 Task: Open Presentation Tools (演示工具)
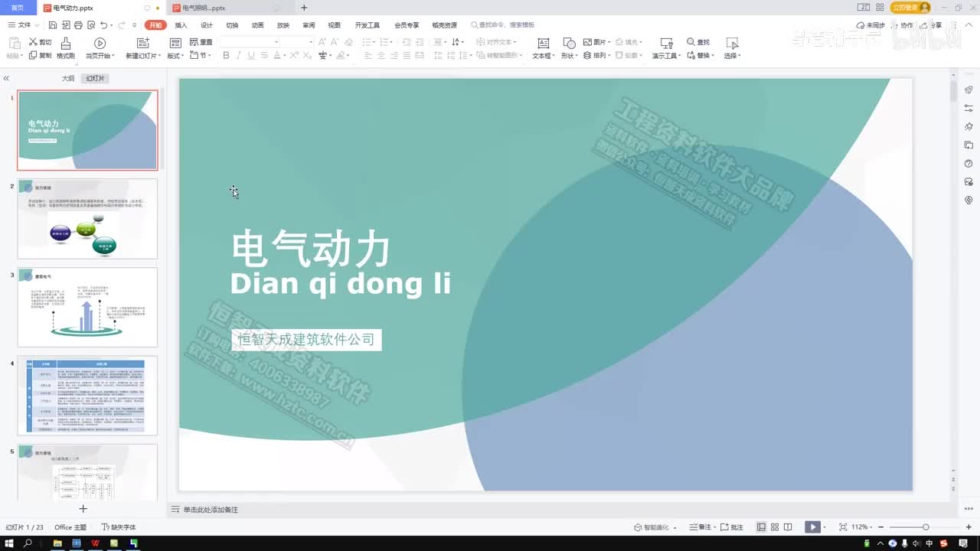[666, 48]
